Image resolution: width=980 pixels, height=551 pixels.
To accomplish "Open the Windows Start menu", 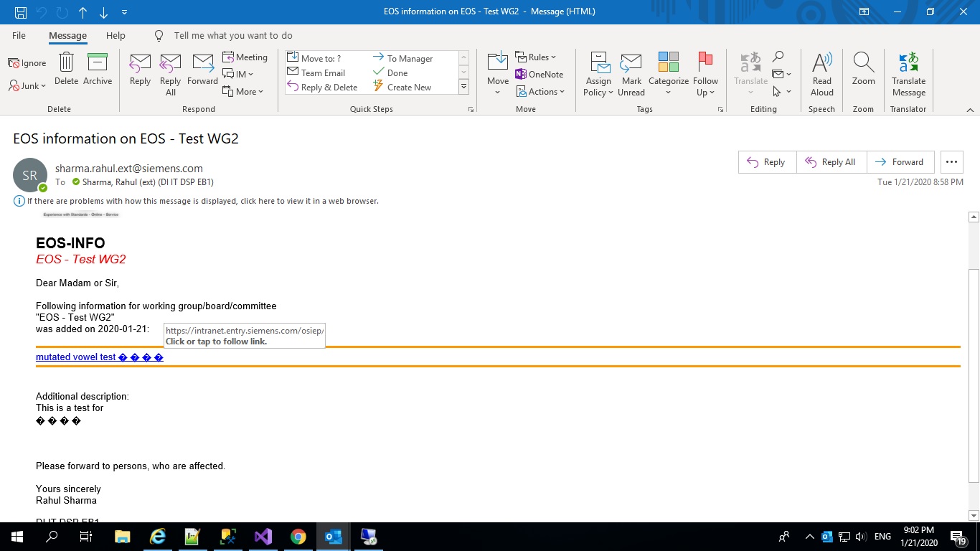I will [17, 537].
